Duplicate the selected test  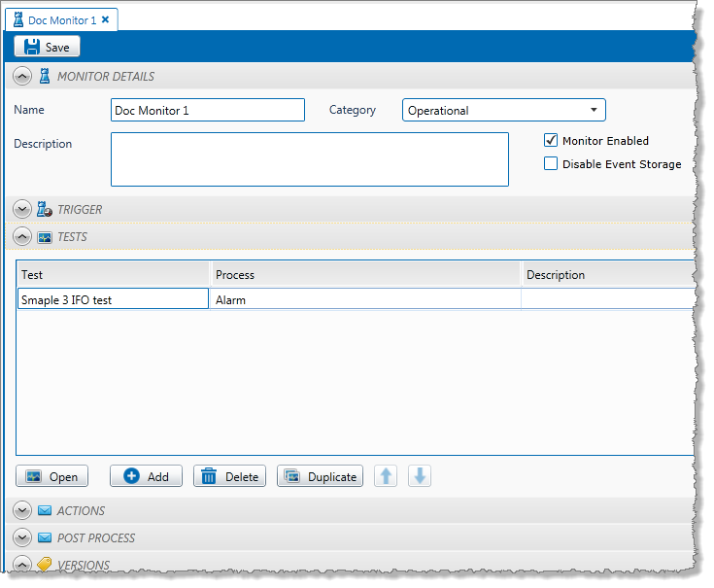(320, 476)
